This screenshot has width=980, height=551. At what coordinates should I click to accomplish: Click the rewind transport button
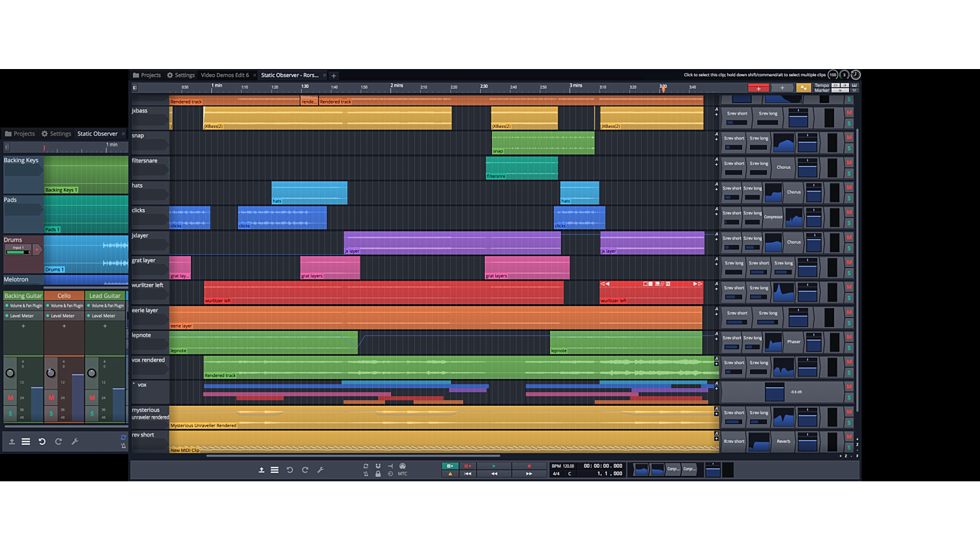pyautogui.click(x=494, y=473)
